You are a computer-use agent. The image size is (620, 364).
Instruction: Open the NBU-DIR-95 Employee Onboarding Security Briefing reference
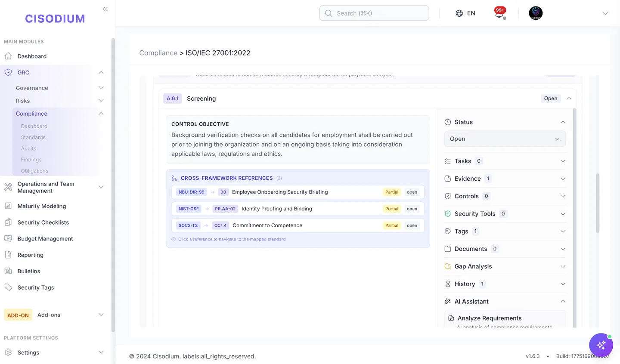(298, 192)
